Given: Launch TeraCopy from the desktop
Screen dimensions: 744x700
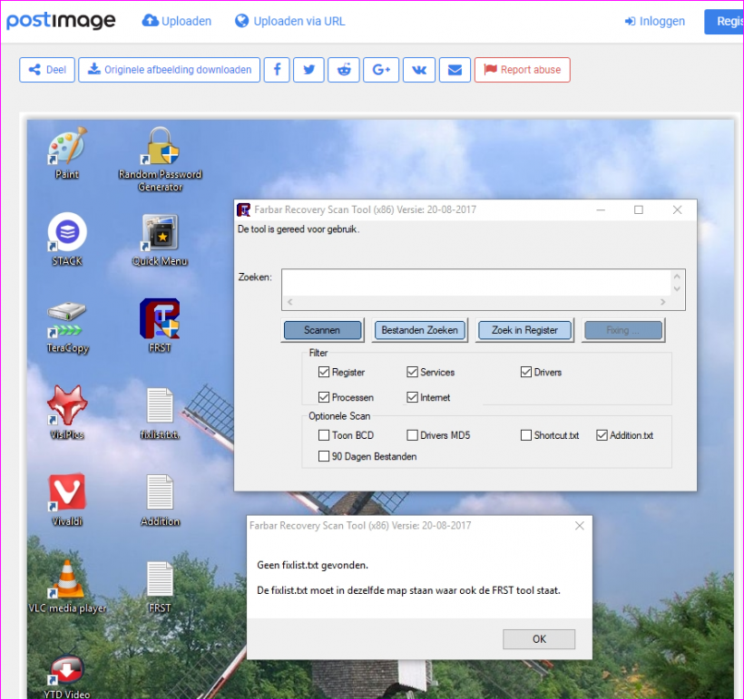Looking at the screenshot, I should (67, 327).
